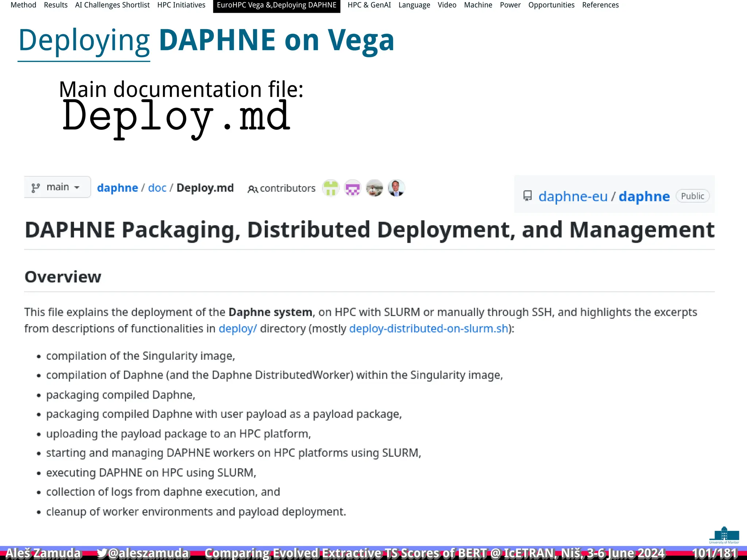Open the Method navigation section
Viewport: 747px width, 560px height.
click(x=23, y=5)
